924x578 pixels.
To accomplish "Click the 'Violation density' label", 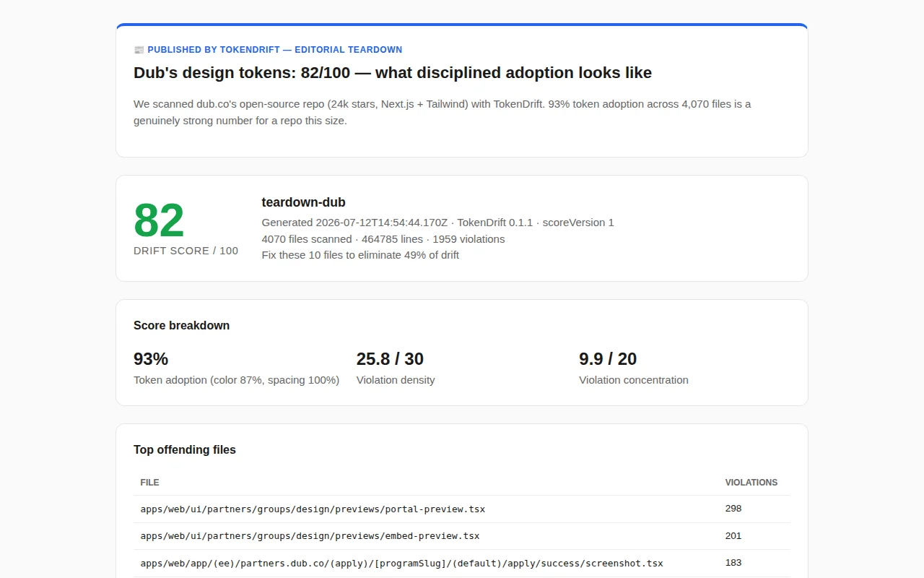I will [x=396, y=380].
